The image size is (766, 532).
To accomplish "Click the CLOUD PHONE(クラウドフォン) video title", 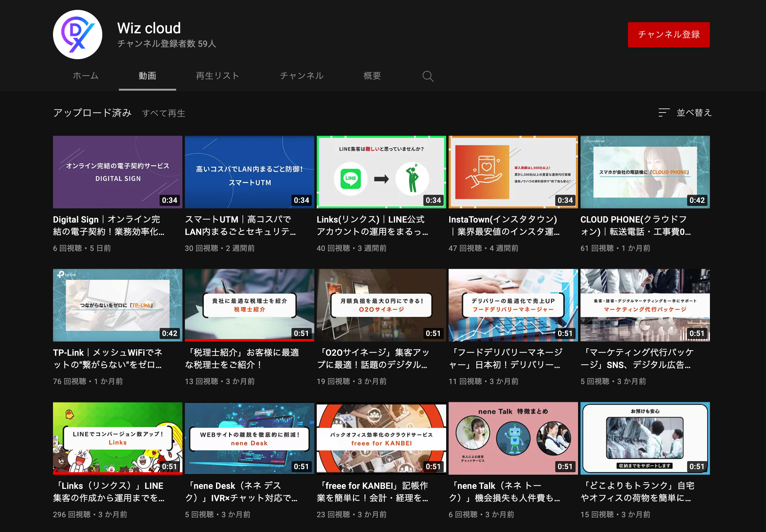I will click(636, 225).
